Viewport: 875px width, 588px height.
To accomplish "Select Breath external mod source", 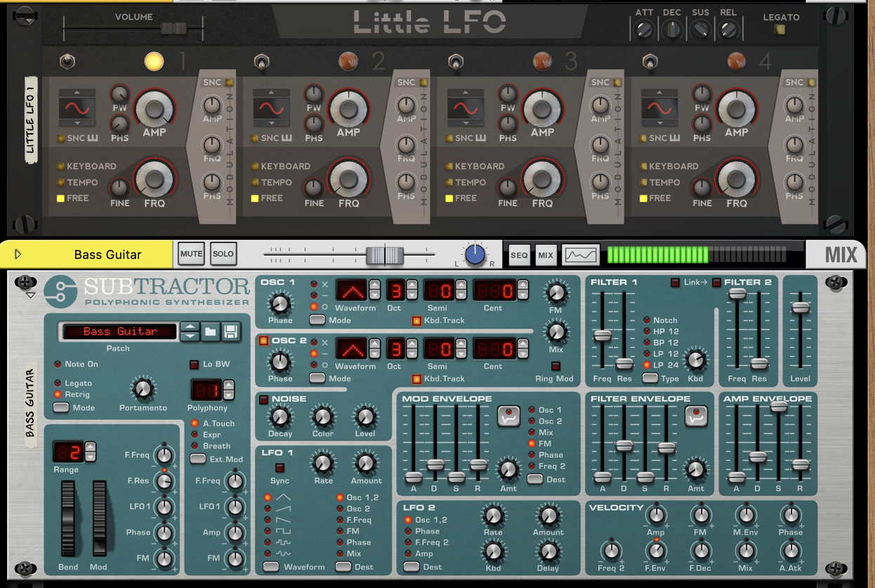I will click(x=195, y=446).
